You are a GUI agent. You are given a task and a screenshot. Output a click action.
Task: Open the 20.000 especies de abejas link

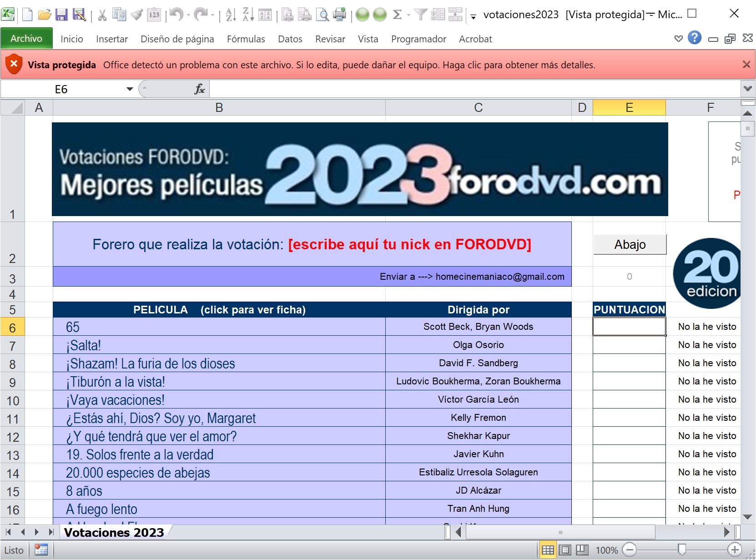138,473
